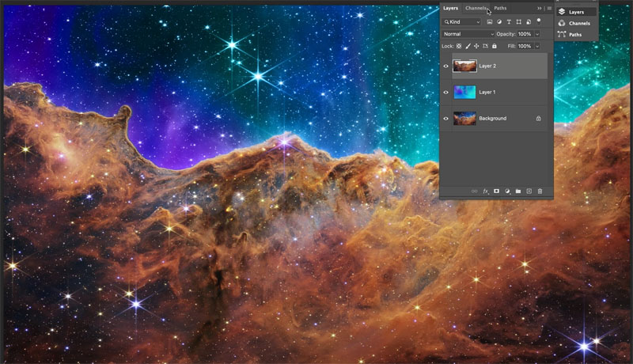Toggle the layer filtering on/off switch

[539, 21]
